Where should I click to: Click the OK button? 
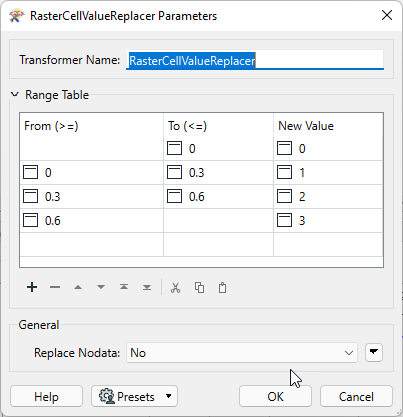[x=275, y=396]
